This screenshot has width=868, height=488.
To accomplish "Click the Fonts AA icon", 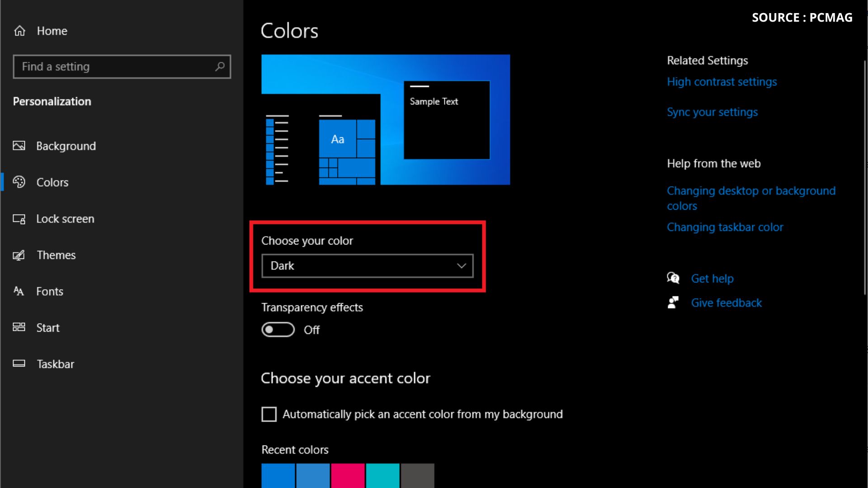I will (19, 291).
